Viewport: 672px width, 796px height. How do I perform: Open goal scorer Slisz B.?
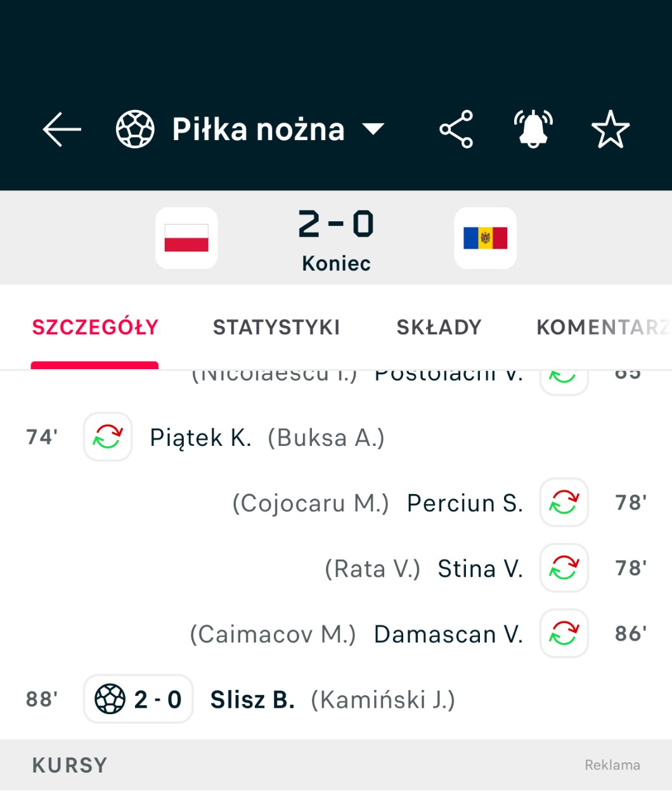[x=252, y=700]
